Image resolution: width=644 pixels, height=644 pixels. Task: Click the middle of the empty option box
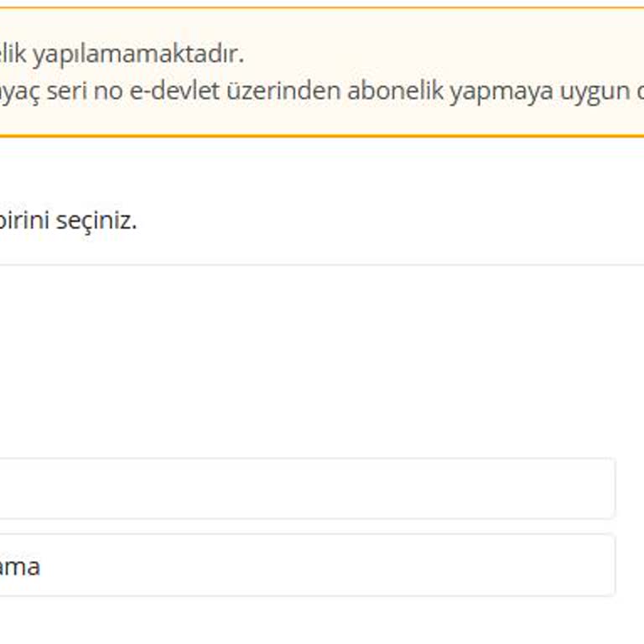point(307,488)
